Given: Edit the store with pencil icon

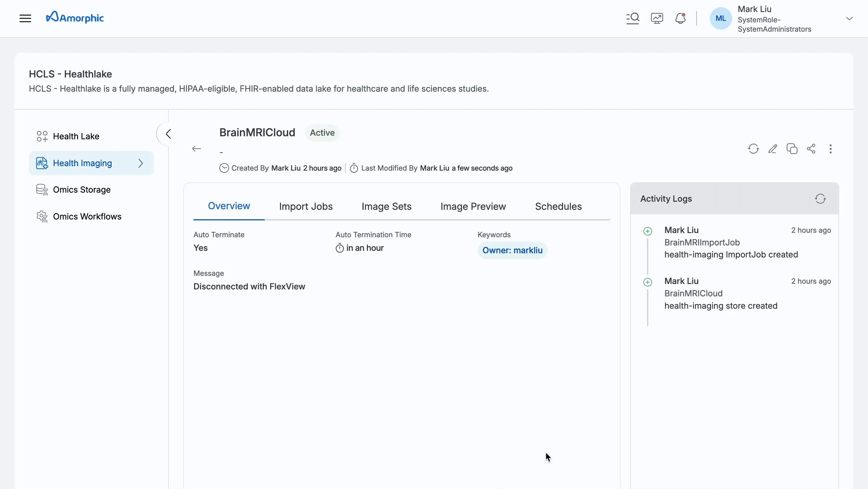Looking at the screenshot, I should [773, 149].
